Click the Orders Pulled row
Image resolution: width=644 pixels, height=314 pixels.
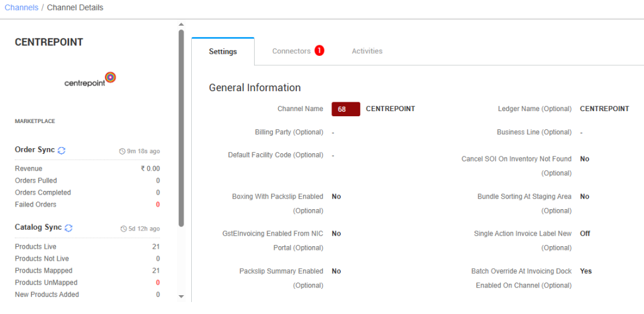pos(87,180)
